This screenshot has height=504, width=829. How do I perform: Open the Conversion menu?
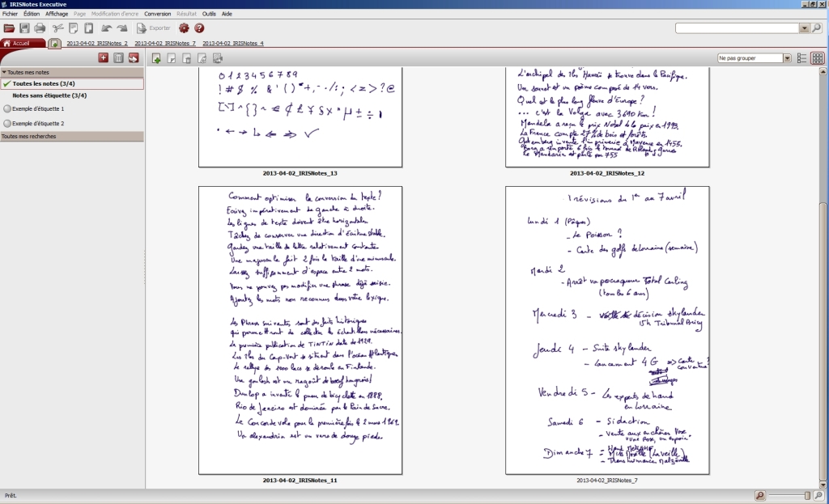tap(158, 14)
